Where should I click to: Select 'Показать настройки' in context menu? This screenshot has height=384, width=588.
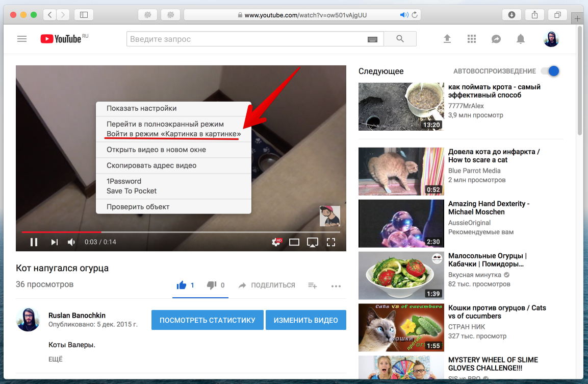[x=173, y=108]
